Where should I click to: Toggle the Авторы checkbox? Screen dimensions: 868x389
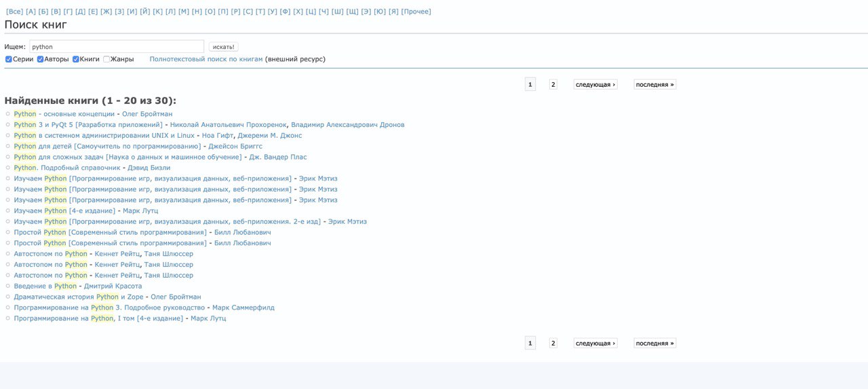point(41,59)
